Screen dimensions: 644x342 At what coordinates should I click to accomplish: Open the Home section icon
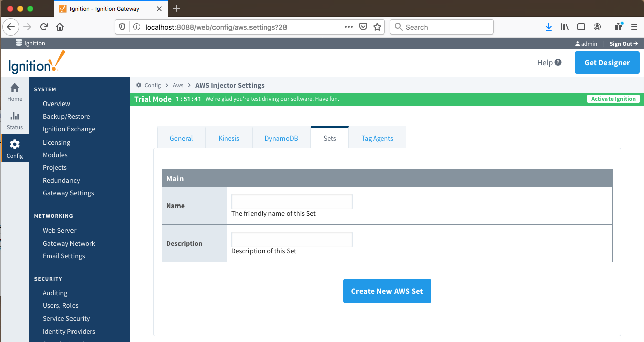click(15, 88)
